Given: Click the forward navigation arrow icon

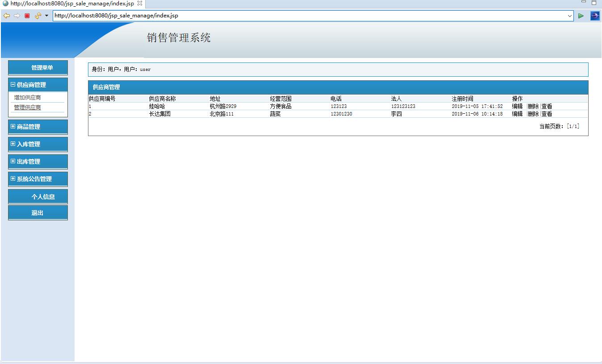Looking at the screenshot, I should point(16,15).
